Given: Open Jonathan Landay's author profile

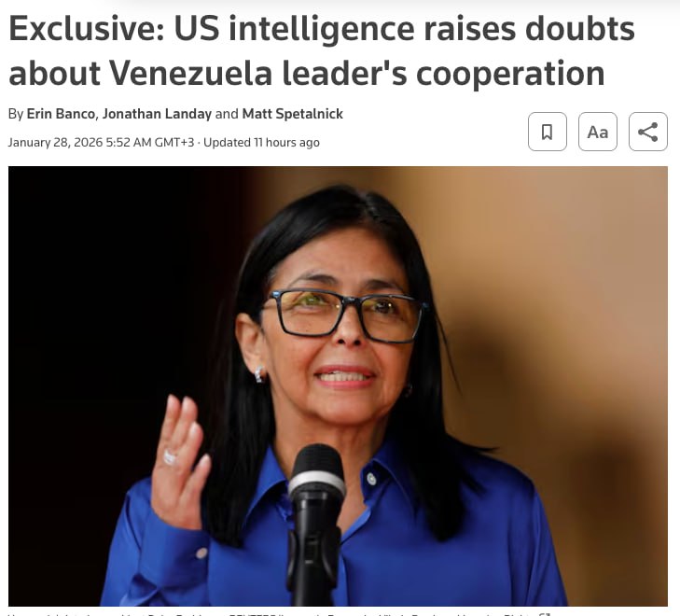Looking at the screenshot, I should pos(157,114).
